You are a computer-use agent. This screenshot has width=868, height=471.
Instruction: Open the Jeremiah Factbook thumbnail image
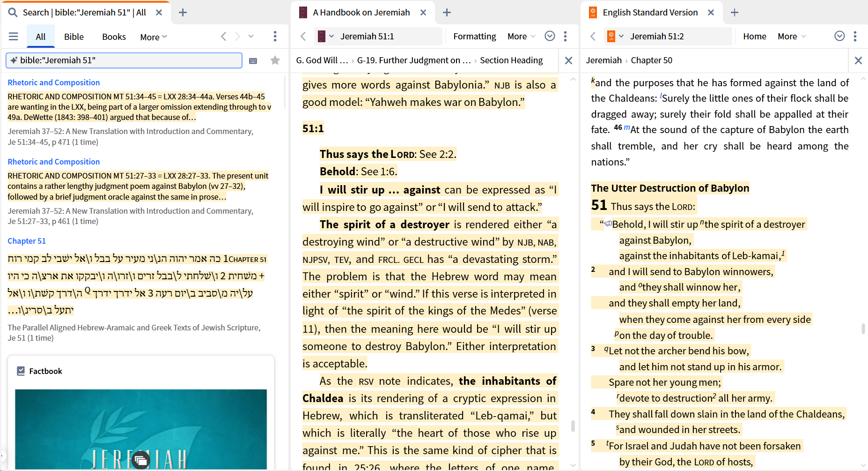click(x=141, y=429)
